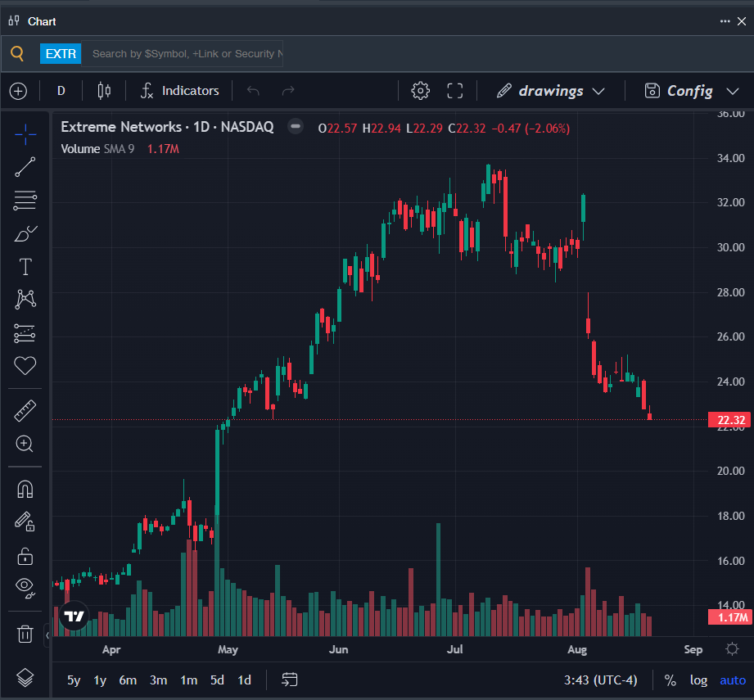Select the trend line drawing tool
754x700 pixels.
(x=25, y=167)
